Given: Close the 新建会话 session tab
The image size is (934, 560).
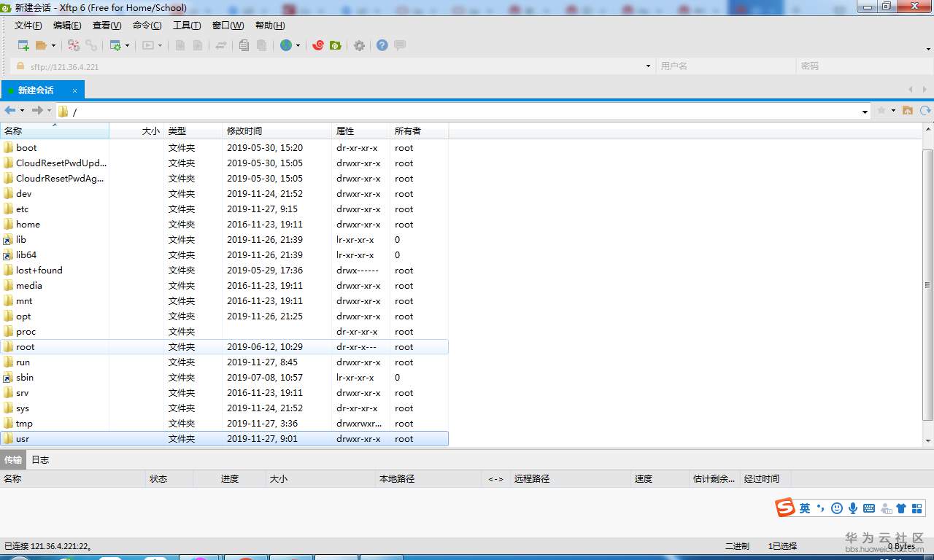Looking at the screenshot, I should [x=74, y=90].
